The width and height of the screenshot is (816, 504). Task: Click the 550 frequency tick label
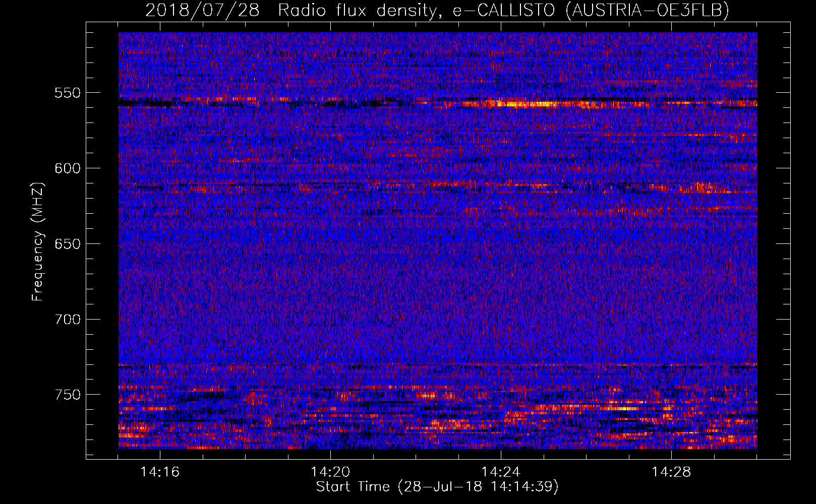[x=68, y=93]
